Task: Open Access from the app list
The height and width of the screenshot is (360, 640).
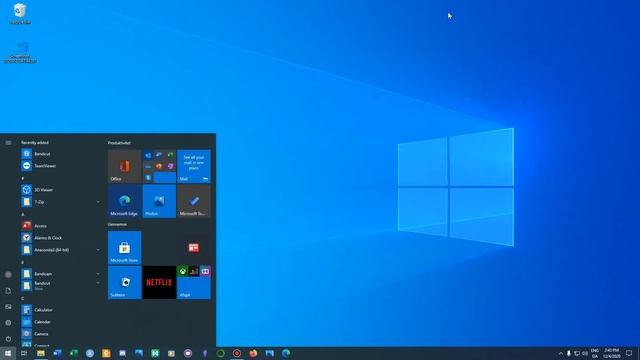Action: click(x=61, y=226)
